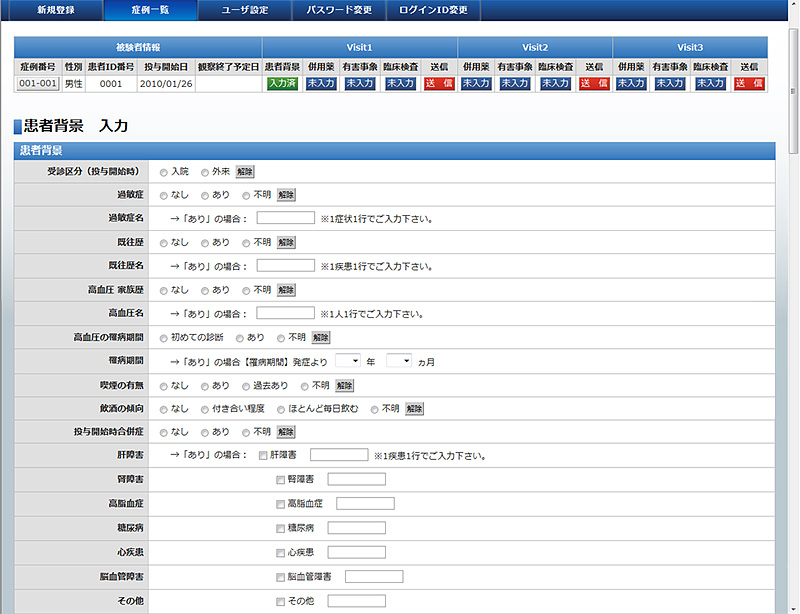Screen dimensions: 800x614
Task: Select 入院 radio for 受診区分
Action: (164, 172)
